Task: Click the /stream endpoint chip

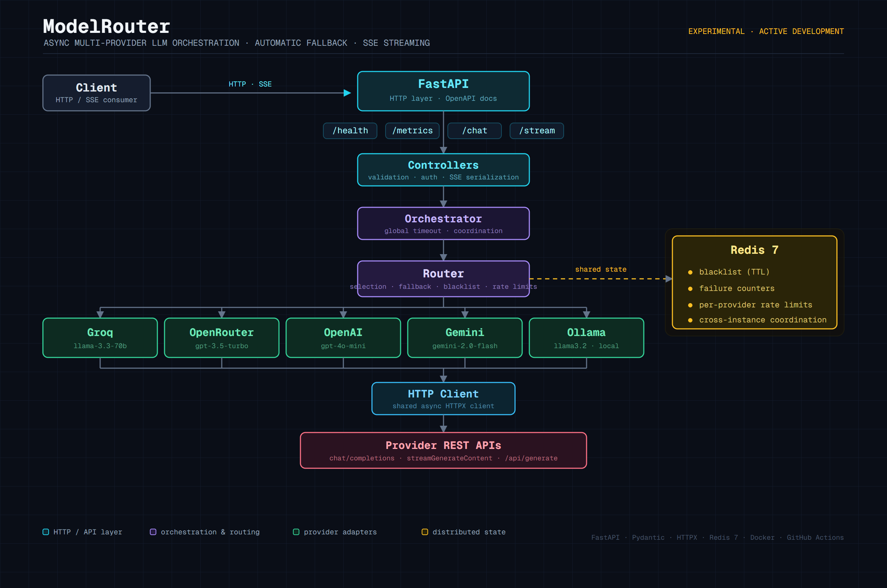Action: point(537,131)
